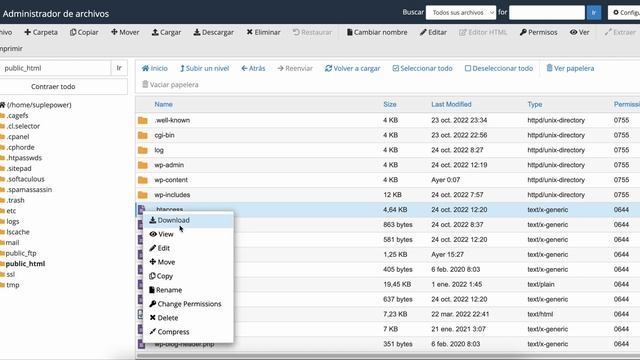Click the Ver toolbar button

(x=580, y=32)
